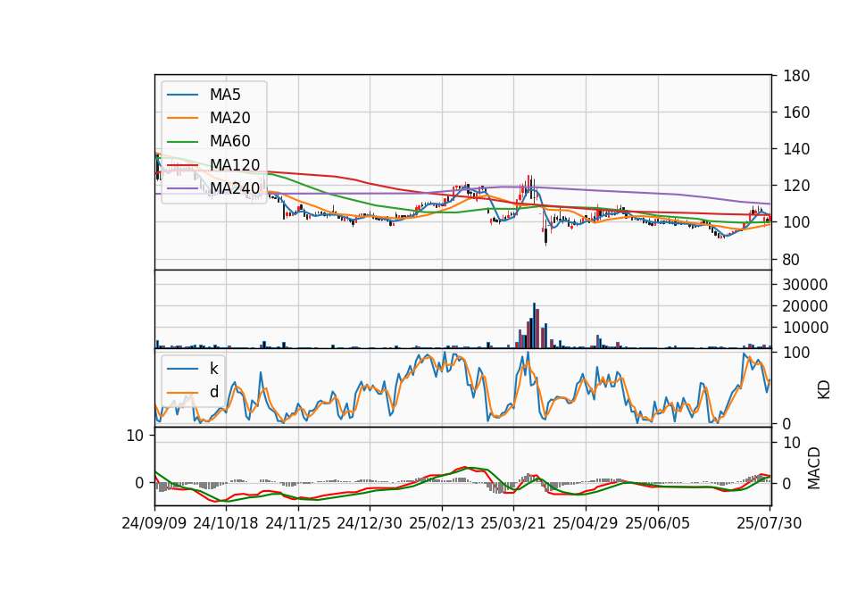
Task: Click the 30000 volume axis value
Action: point(804,285)
